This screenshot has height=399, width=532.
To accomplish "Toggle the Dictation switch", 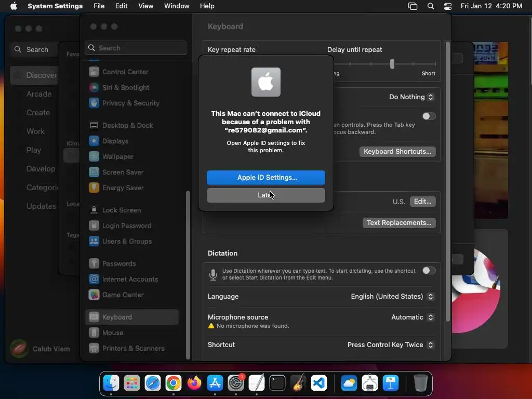I will (x=429, y=271).
